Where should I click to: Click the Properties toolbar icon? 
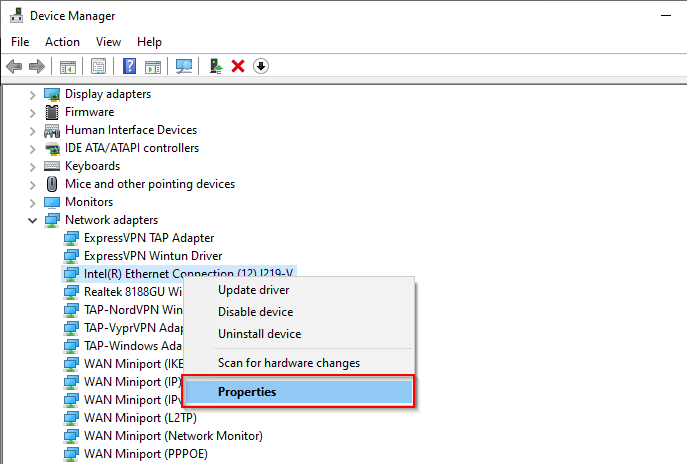tap(98, 66)
